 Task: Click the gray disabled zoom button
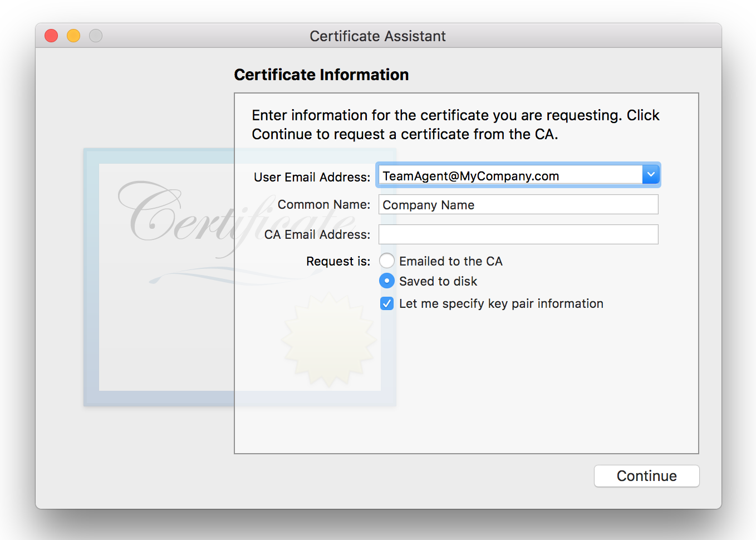point(96,36)
